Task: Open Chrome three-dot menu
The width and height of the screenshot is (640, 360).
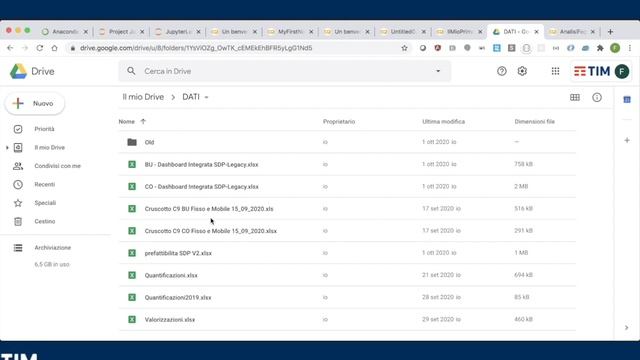Action: [x=630, y=48]
